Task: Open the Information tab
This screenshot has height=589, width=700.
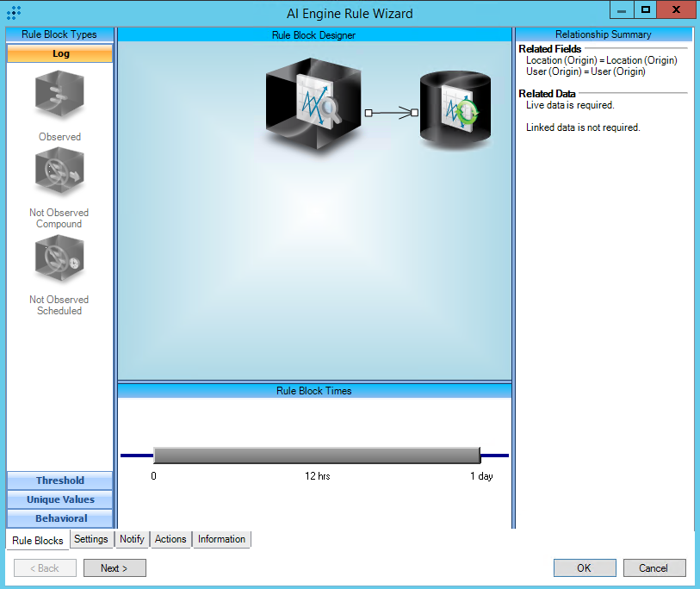Action: coord(221,539)
